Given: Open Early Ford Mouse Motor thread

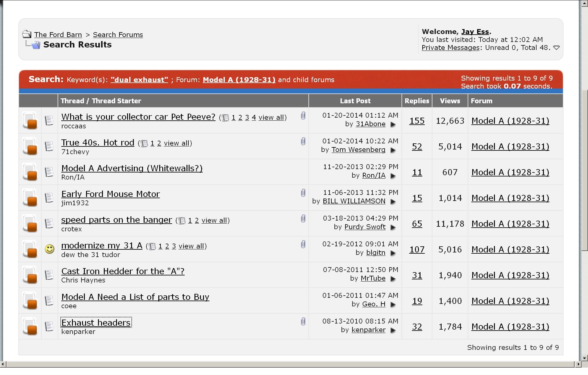Looking at the screenshot, I should pyautogui.click(x=111, y=194).
